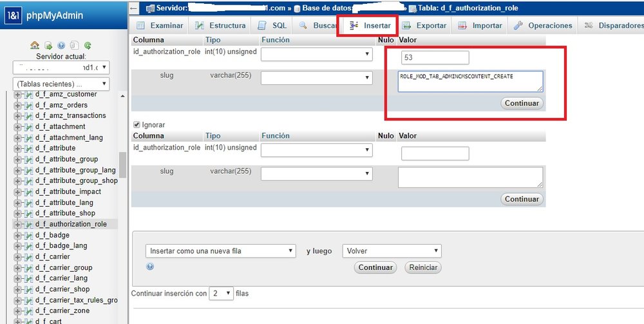Open d_f_carrier_tax_rules_gro table
The width and height of the screenshot is (644, 324).
[77, 300]
